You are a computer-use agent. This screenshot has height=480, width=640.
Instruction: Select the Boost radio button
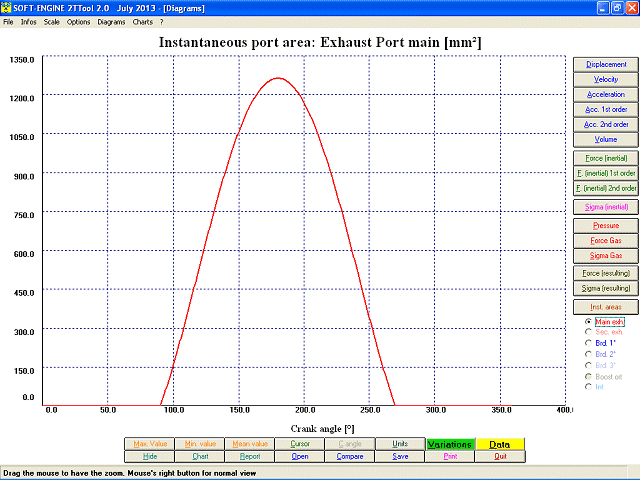pos(588,376)
